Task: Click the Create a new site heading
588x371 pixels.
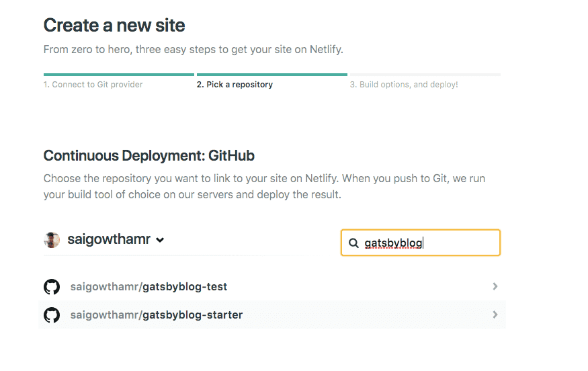Action: pos(114,26)
